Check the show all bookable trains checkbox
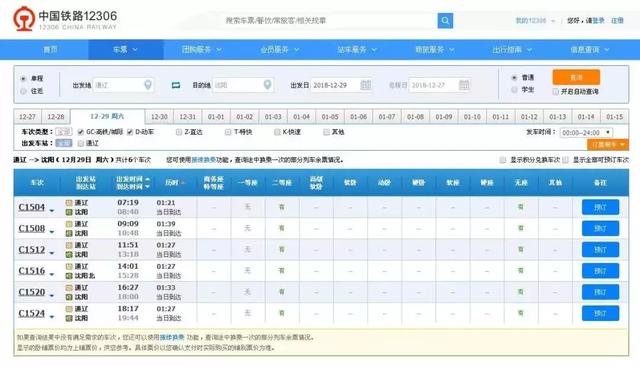This screenshot has width=640, height=366. coord(565,160)
